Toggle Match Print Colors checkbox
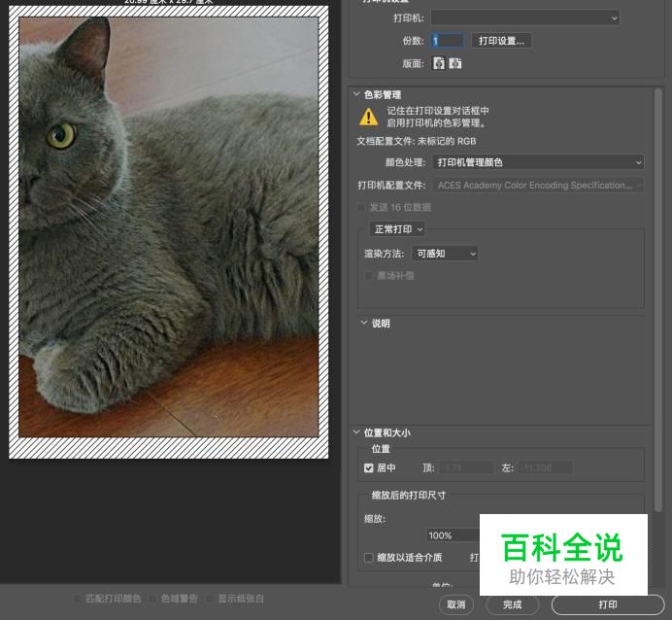Viewport: 672px width, 620px height. [x=77, y=599]
